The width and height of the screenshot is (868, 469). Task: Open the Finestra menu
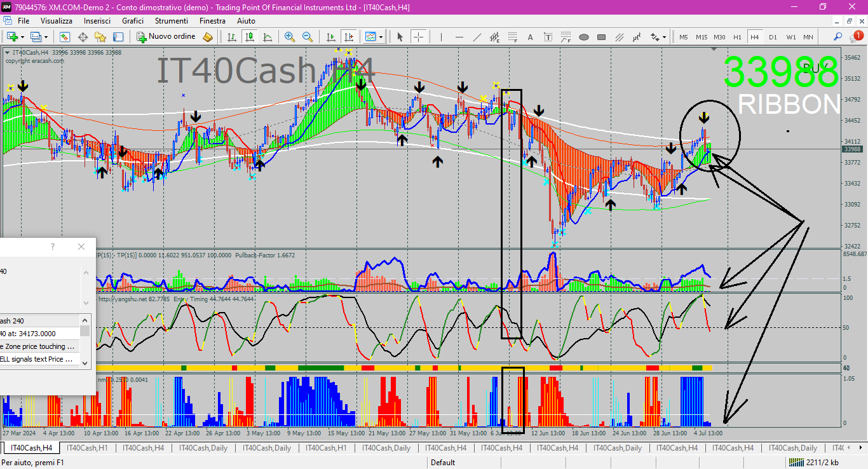click(212, 21)
